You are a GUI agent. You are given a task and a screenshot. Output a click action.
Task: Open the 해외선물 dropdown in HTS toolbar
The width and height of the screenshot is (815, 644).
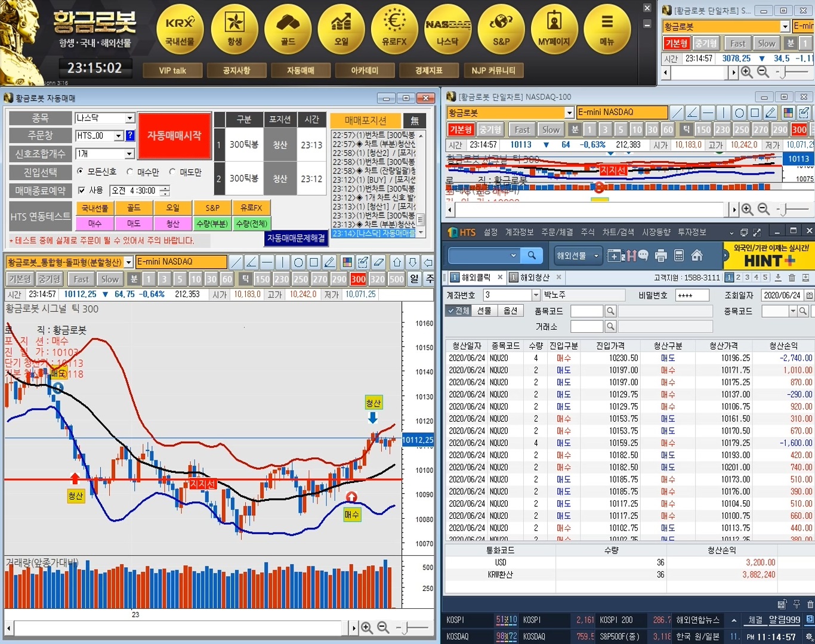[x=577, y=256]
